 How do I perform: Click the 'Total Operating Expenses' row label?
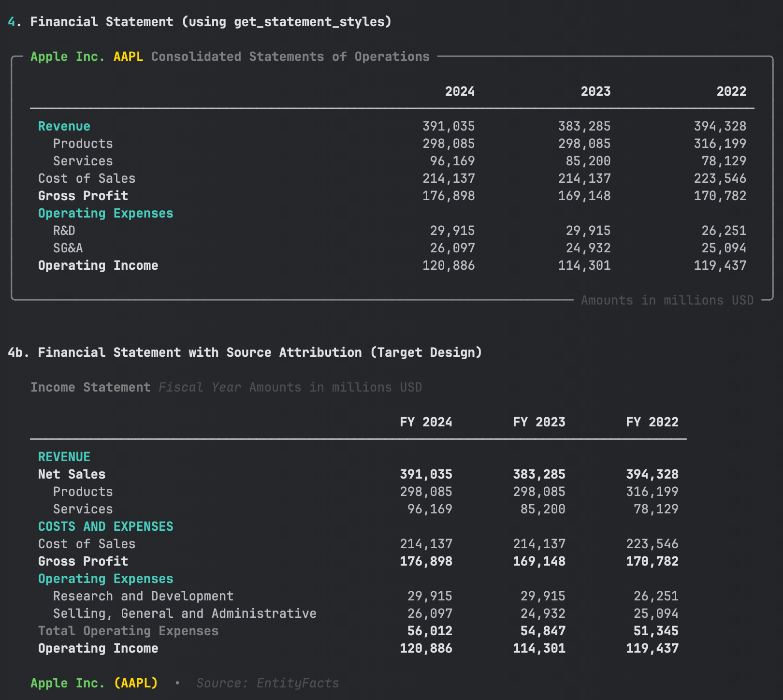tap(128, 631)
